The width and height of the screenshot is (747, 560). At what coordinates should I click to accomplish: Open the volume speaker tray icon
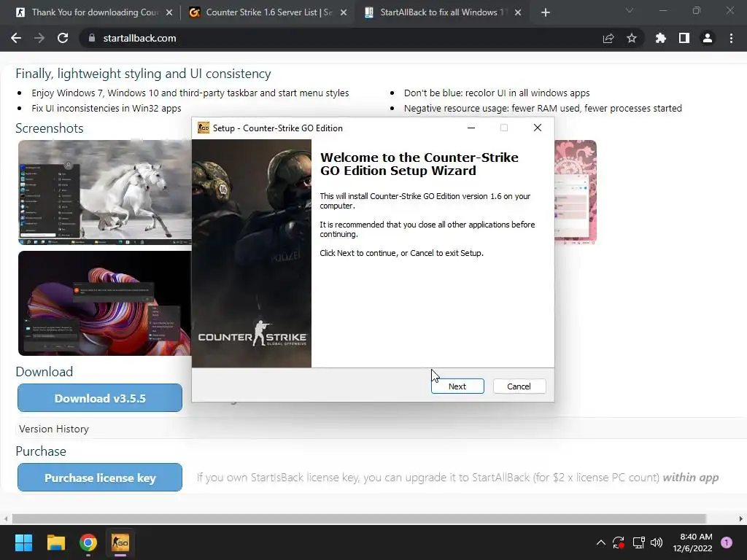(x=657, y=542)
